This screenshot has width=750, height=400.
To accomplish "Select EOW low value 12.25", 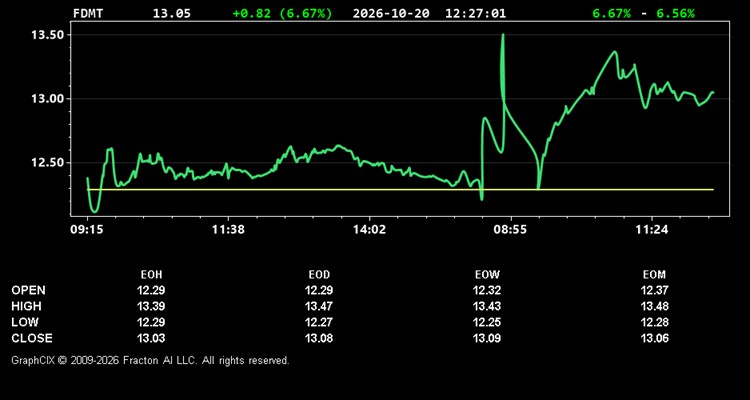I will 487,322.
